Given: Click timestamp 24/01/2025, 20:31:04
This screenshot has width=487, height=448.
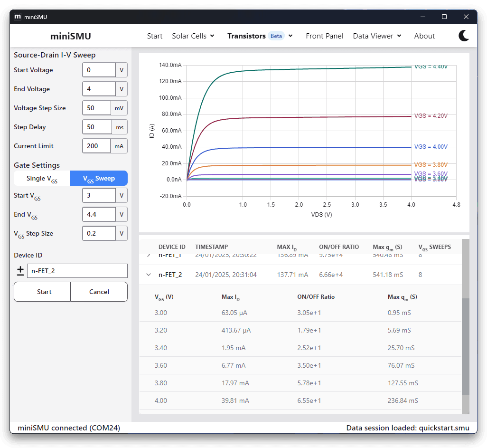Looking at the screenshot, I should pos(226,275).
